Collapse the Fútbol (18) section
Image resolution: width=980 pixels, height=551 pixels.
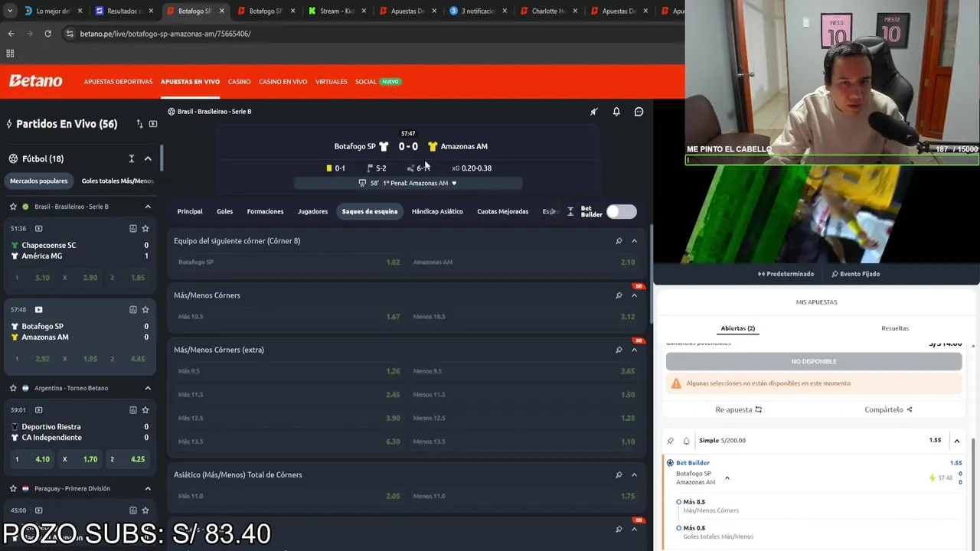tap(148, 158)
